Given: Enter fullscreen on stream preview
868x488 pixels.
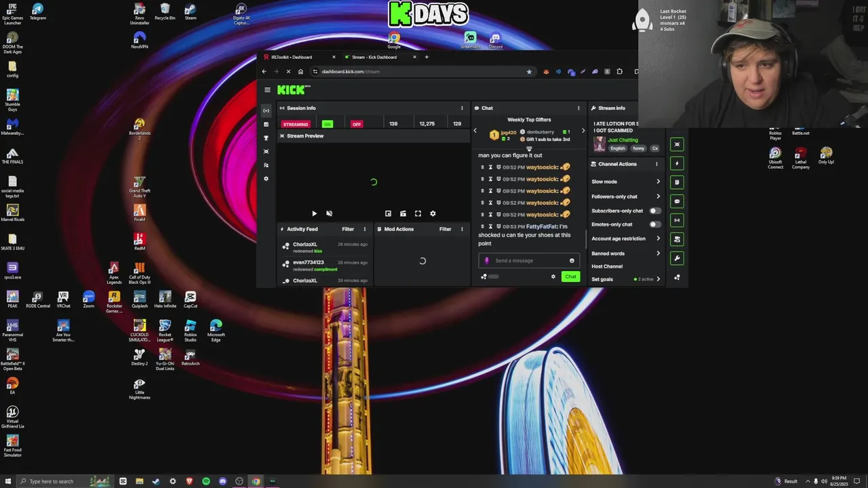Looking at the screenshot, I should 418,213.
